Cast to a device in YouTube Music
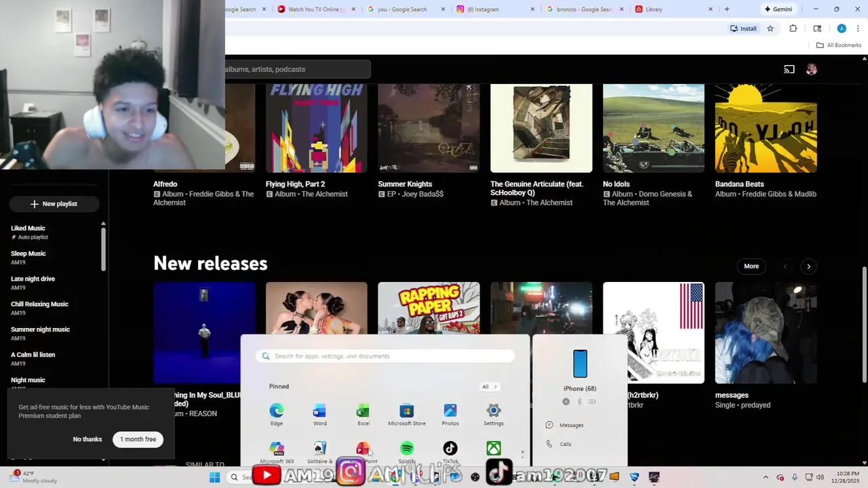 789,69
